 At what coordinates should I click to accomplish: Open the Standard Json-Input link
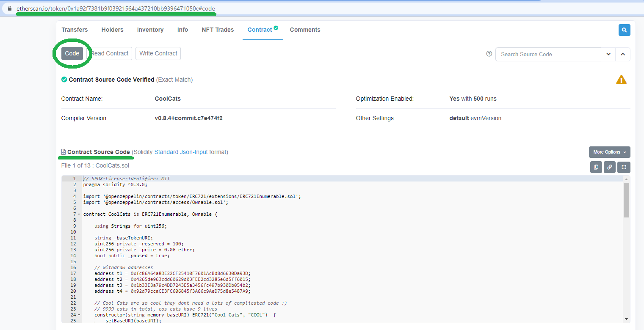pos(181,152)
